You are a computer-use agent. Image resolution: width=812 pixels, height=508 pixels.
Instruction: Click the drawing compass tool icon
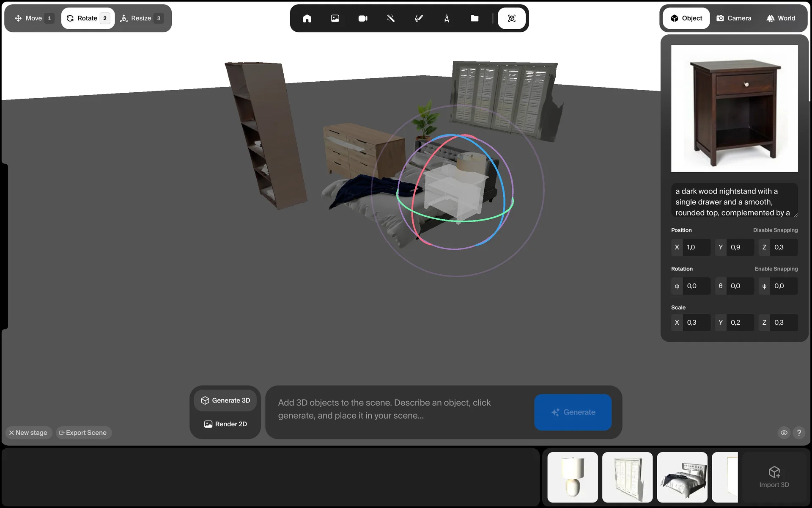(x=447, y=18)
